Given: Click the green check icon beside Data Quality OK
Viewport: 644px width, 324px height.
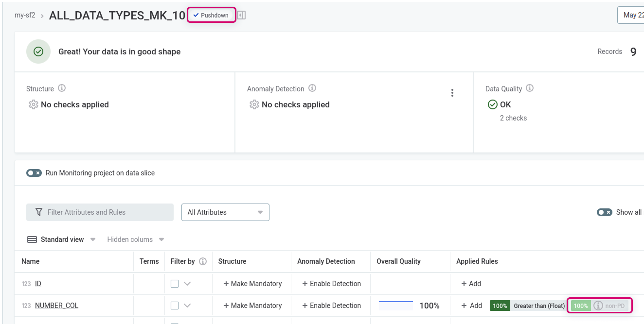Looking at the screenshot, I should 492,104.
